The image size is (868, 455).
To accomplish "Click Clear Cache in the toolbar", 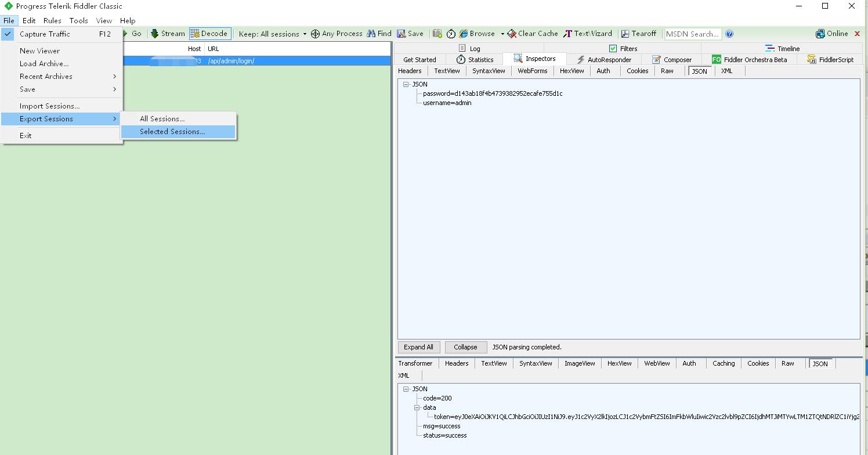I will pyautogui.click(x=533, y=34).
